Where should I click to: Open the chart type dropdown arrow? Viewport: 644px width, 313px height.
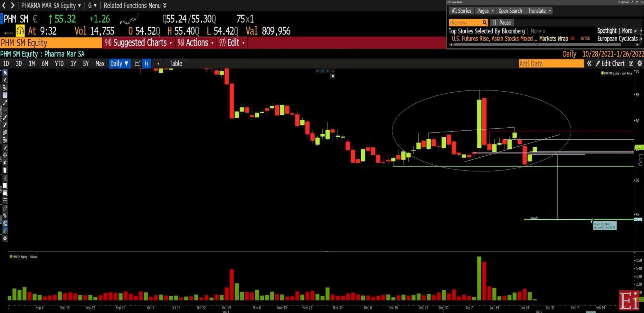point(158,64)
